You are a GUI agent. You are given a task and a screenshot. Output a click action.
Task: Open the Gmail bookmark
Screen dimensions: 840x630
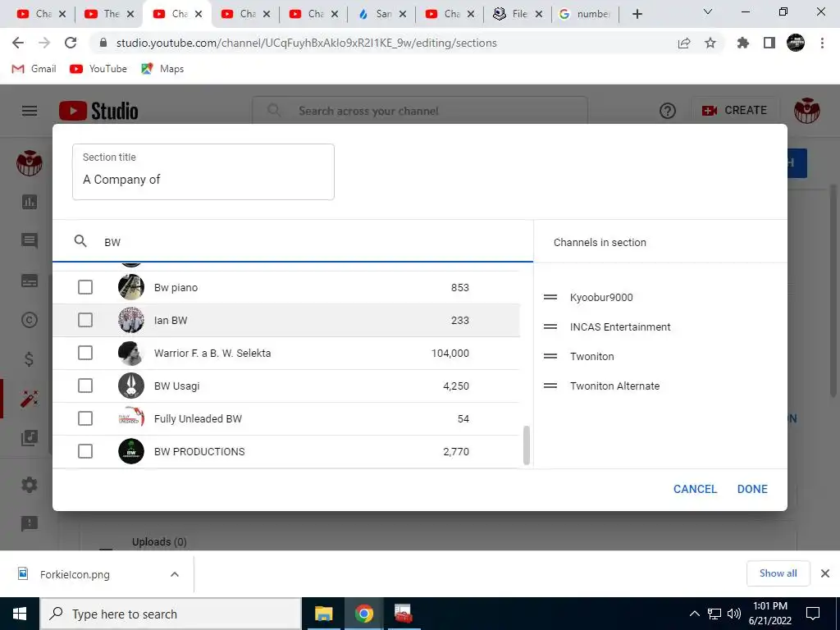pos(34,69)
